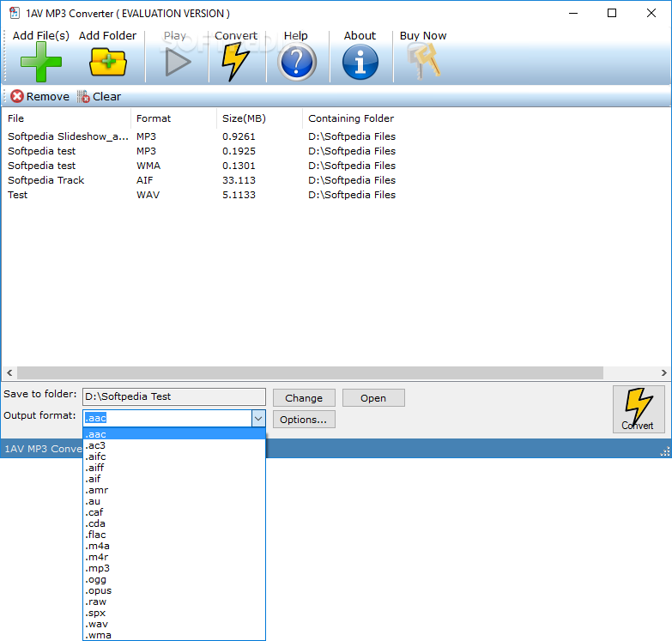Choose .aifc from the format list
The height and width of the screenshot is (641, 672).
pos(174,457)
